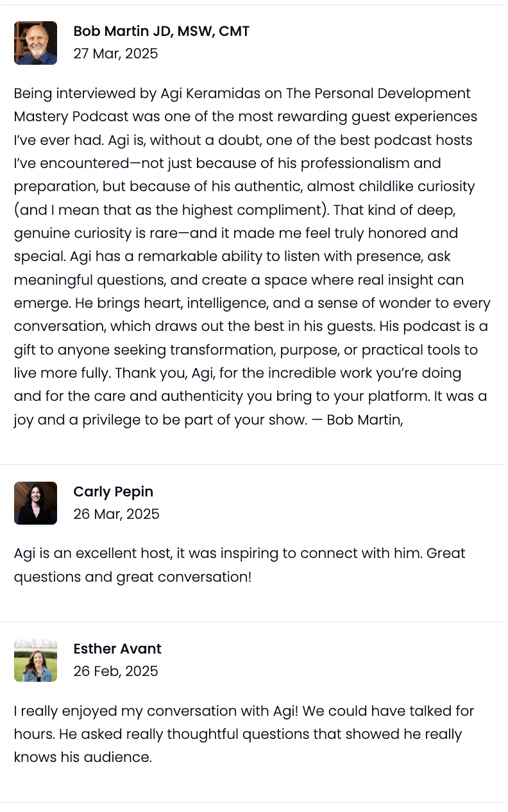Viewport: 508px width, 812px height.
Task: Click the name Bob Martin JD, MSW, CMT
Action: [x=161, y=31]
